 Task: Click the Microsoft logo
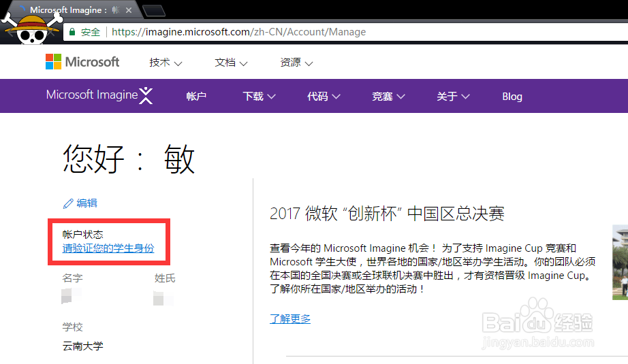(82, 62)
